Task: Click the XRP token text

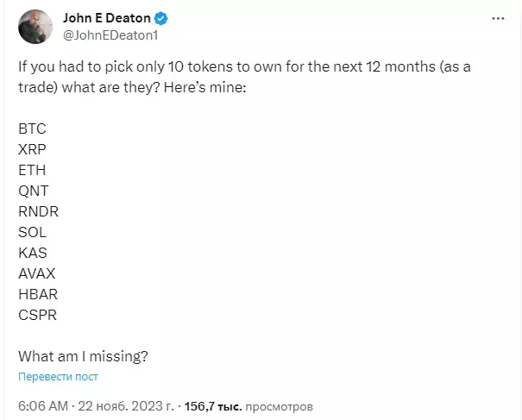Action: [32, 149]
